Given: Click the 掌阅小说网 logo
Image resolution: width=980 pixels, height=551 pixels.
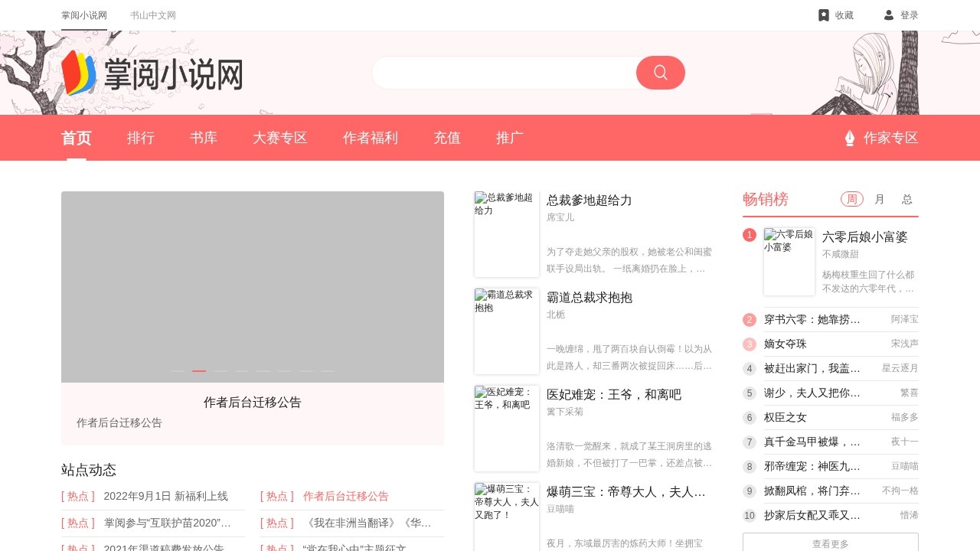Looking at the screenshot, I should [x=152, y=73].
